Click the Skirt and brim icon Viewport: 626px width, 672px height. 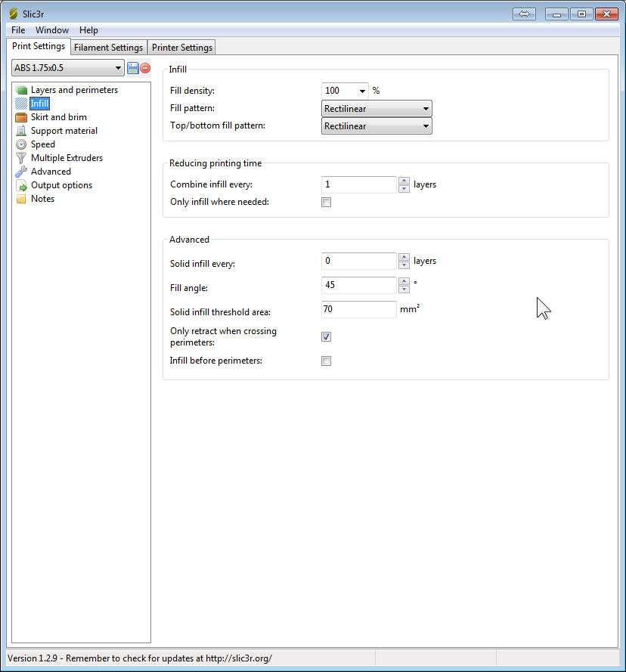21,117
